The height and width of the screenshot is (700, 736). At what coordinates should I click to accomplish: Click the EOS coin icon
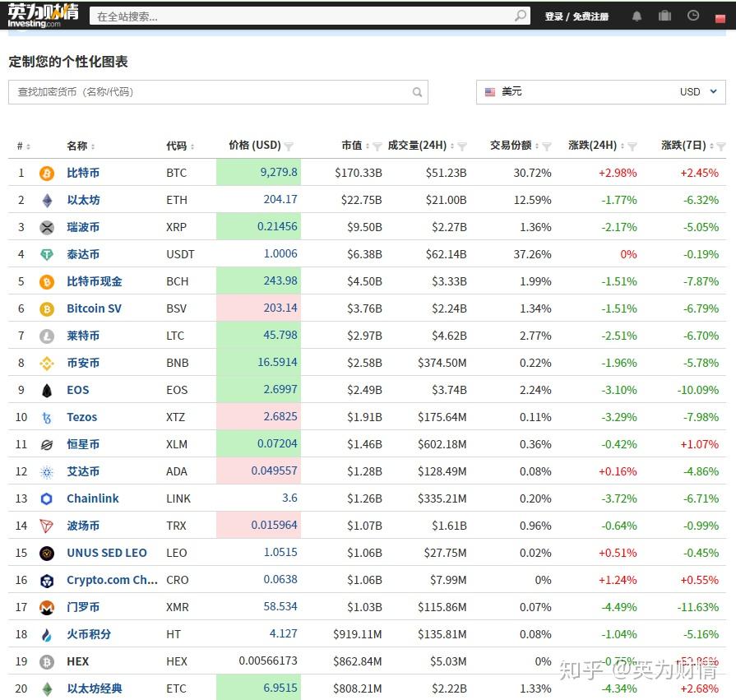click(47, 391)
